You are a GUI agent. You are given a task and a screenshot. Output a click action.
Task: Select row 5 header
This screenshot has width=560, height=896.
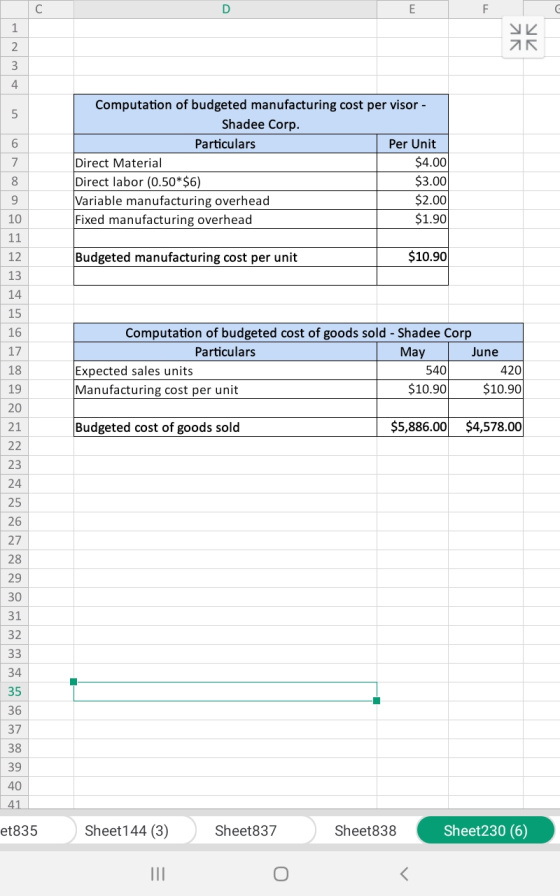point(14,114)
